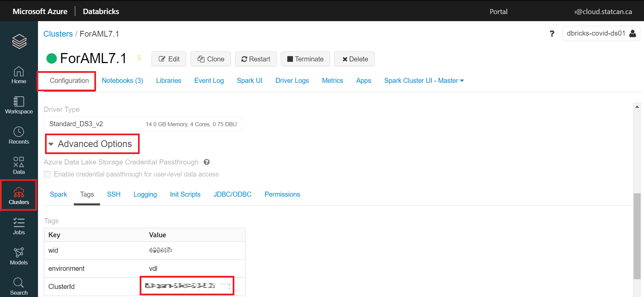Image resolution: width=644 pixels, height=297 pixels.
Task: Open Home from the sidebar
Action: pos(19,75)
